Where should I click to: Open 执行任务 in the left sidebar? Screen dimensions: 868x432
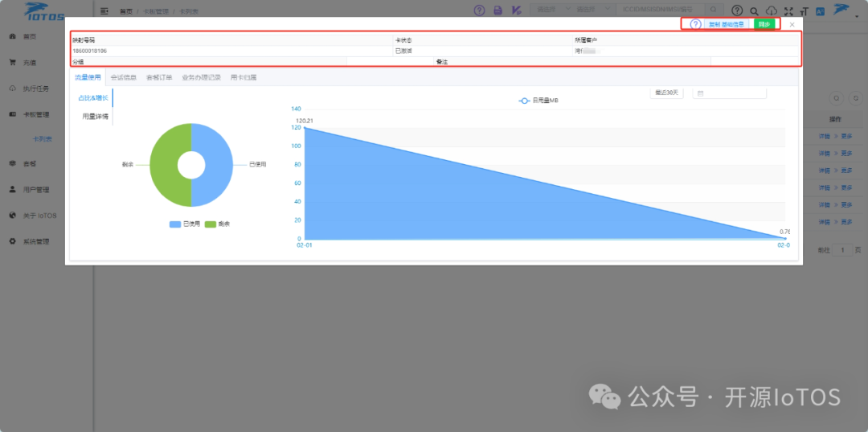pos(36,88)
